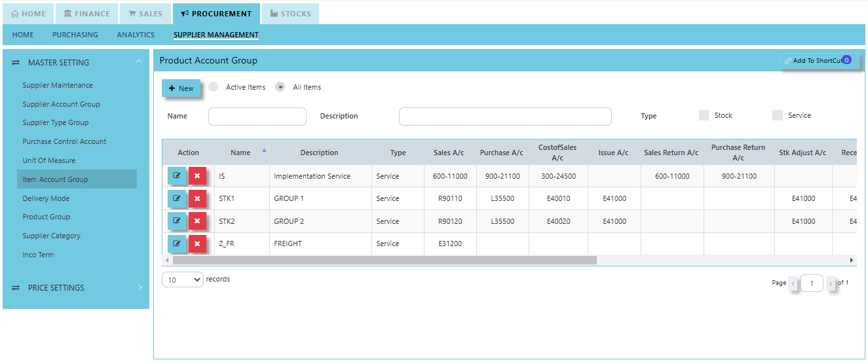868x362 pixels.
Task: Click Add To ShortCut button
Action: point(819,60)
